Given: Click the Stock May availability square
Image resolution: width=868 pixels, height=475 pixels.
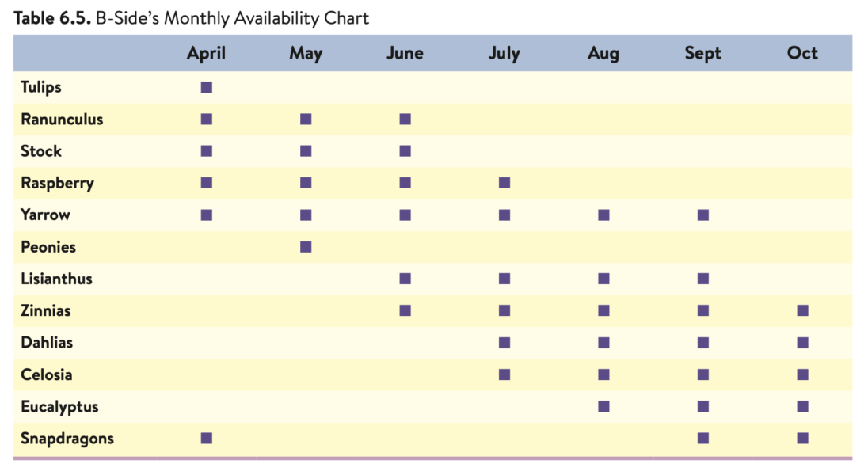Looking at the screenshot, I should tap(306, 150).
